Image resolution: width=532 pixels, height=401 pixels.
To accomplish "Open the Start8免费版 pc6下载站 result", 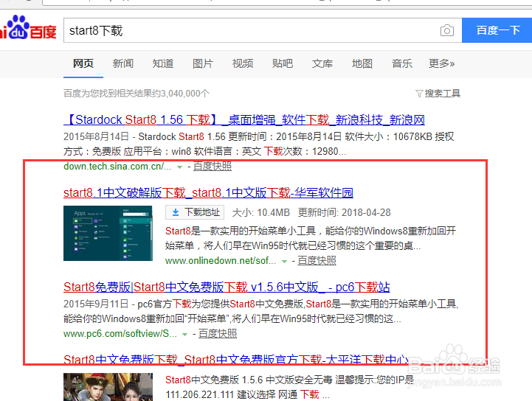I will (227, 287).
